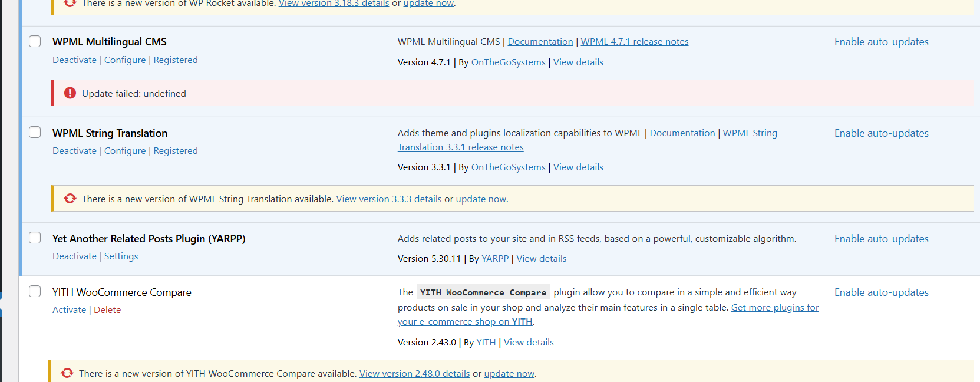The width and height of the screenshot is (980, 382).
Task: Open the YARPP author link
Action: click(x=495, y=259)
